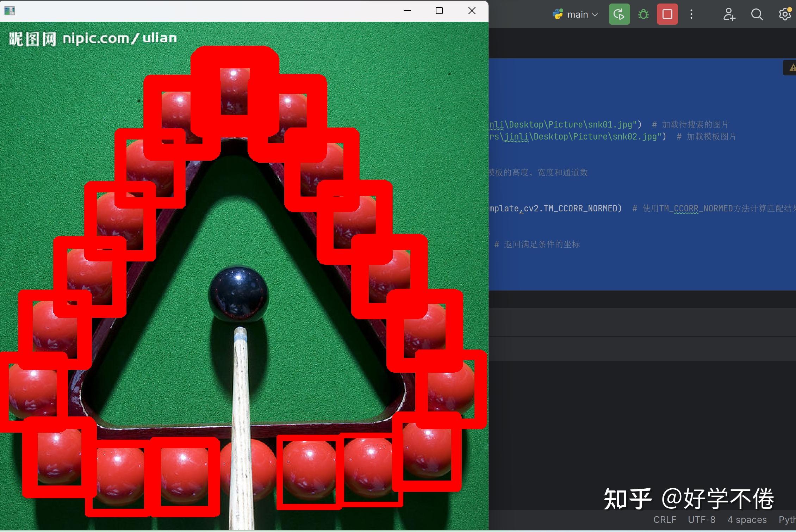
Task: Change UTF-8 file encoding in status bar
Action: 701,520
